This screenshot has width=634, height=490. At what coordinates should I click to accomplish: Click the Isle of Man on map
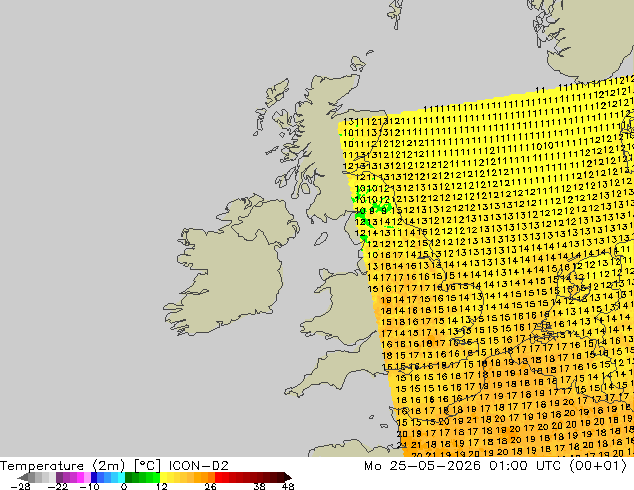click(x=321, y=239)
